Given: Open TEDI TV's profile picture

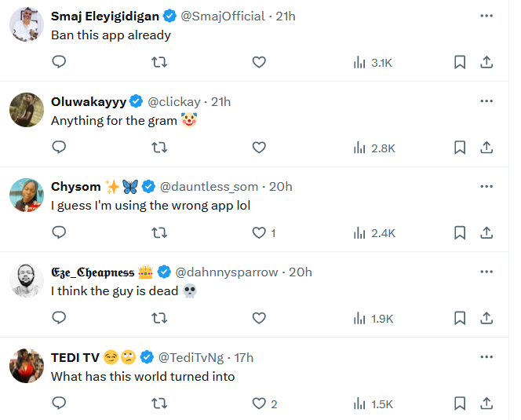Looking at the screenshot, I should click(26, 365).
